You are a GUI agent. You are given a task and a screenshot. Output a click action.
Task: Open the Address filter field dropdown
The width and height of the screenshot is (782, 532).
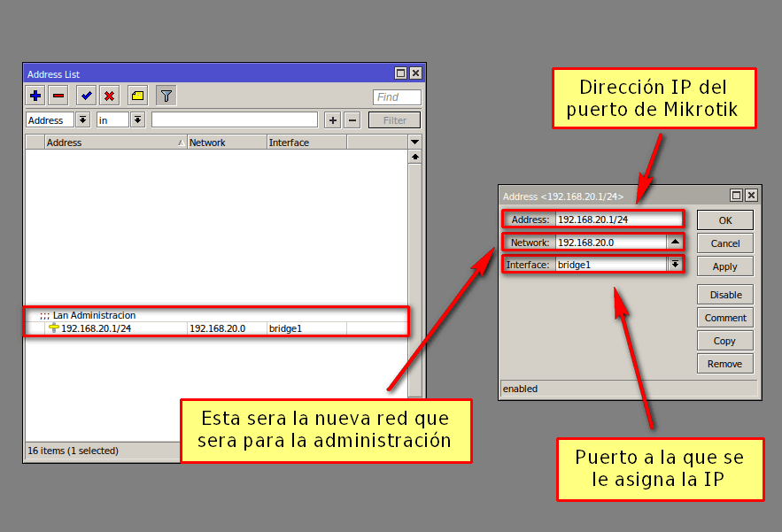click(x=82, y=120)
